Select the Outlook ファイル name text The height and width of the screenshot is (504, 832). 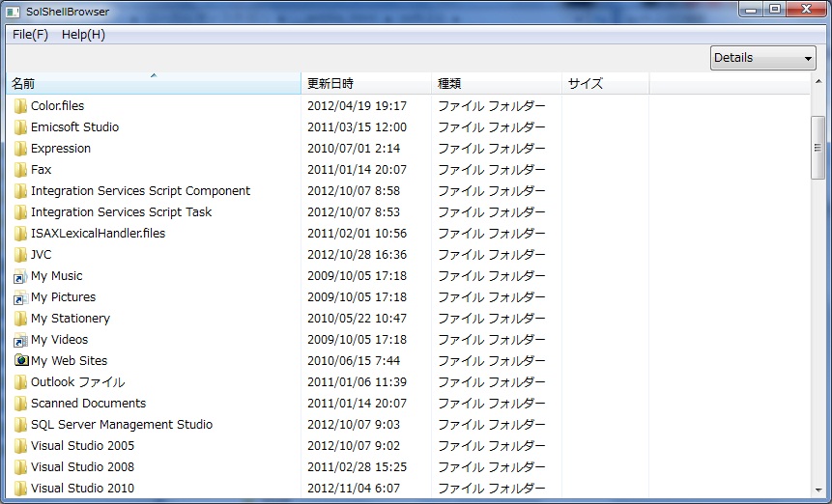(78, 382)
